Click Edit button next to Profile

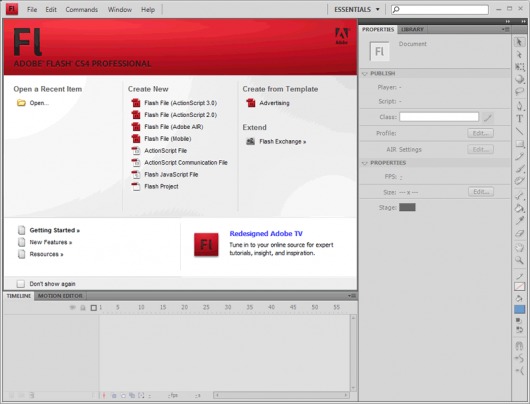480,133
